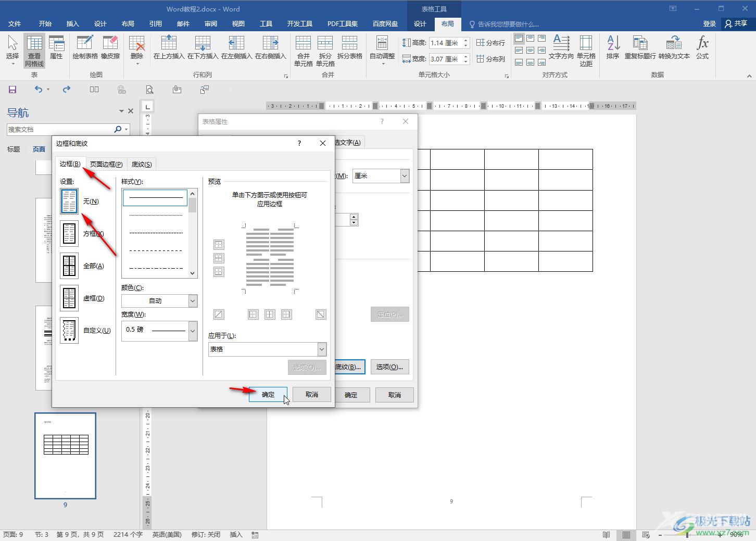Image resolution: width=756 pixels, height=541 pixels.
Task: Open the Undo history dropdown arrow
Action: pyautogui.click(x=48, y=90)
